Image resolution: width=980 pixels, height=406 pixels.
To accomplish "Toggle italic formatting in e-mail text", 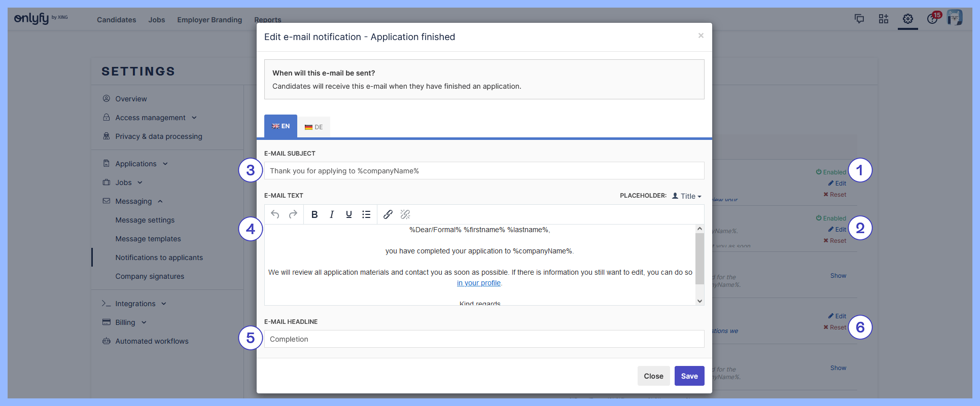I will 332,214.
